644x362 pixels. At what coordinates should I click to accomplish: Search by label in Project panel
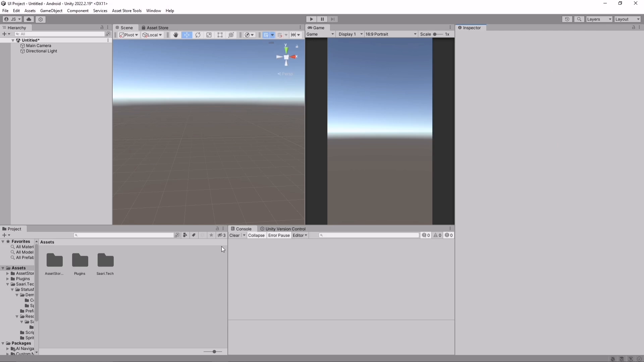click(194, 235)
